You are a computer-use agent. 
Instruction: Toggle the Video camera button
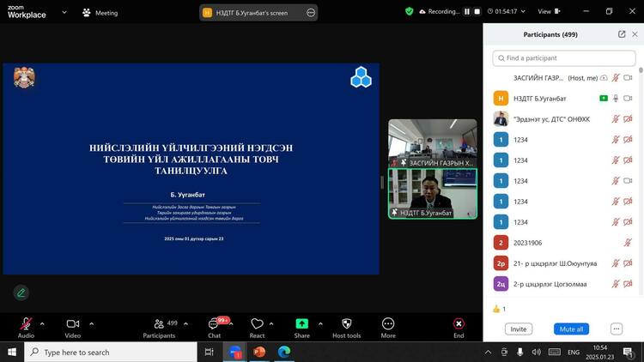pyautogui.click(x=72, y=323)
